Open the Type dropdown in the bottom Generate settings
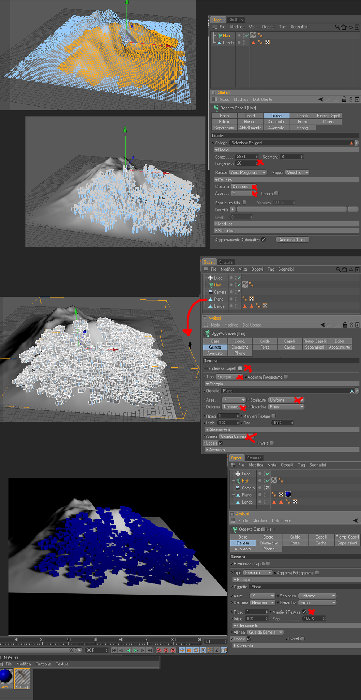361x700 pixels. pyautogui.click(x=257, y=572)
